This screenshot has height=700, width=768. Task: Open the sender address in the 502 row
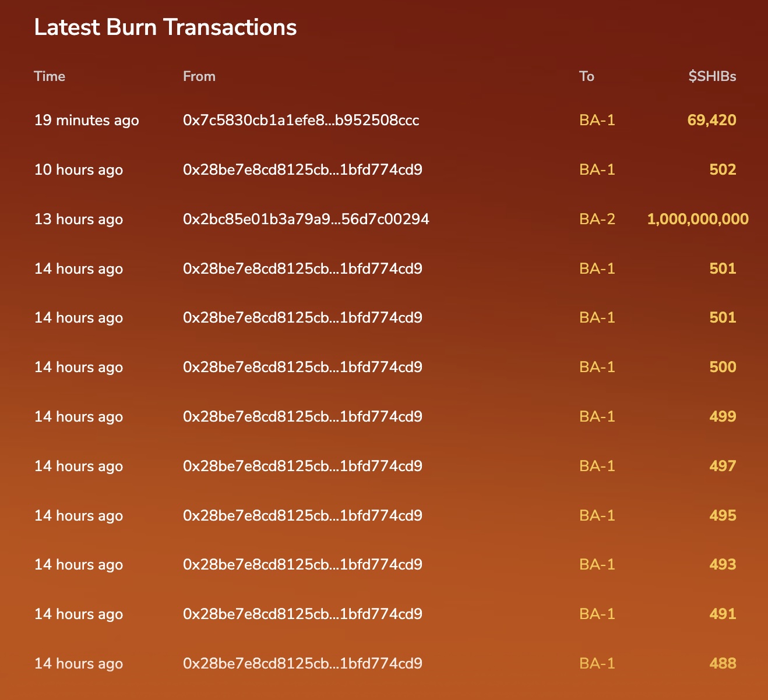pos(302,170)
